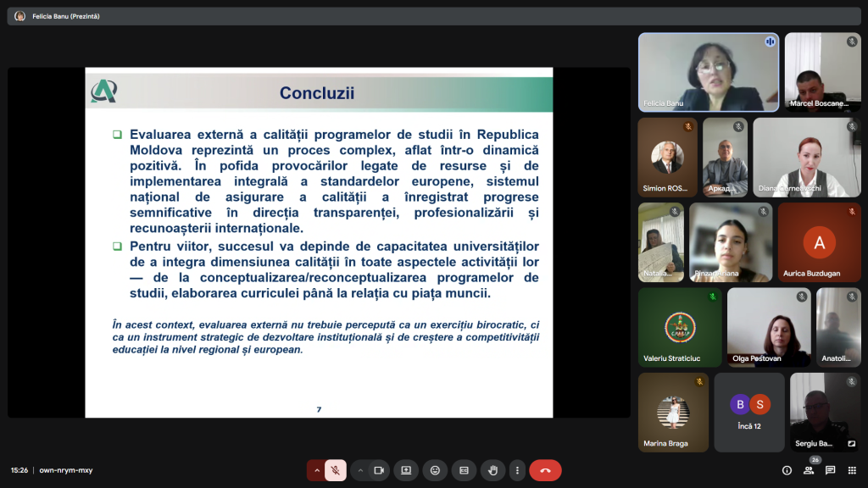Expand audio settings arrow beside microphone
Image resolution: width=868 pixels, height=488 pixels.
coord(316,470)
